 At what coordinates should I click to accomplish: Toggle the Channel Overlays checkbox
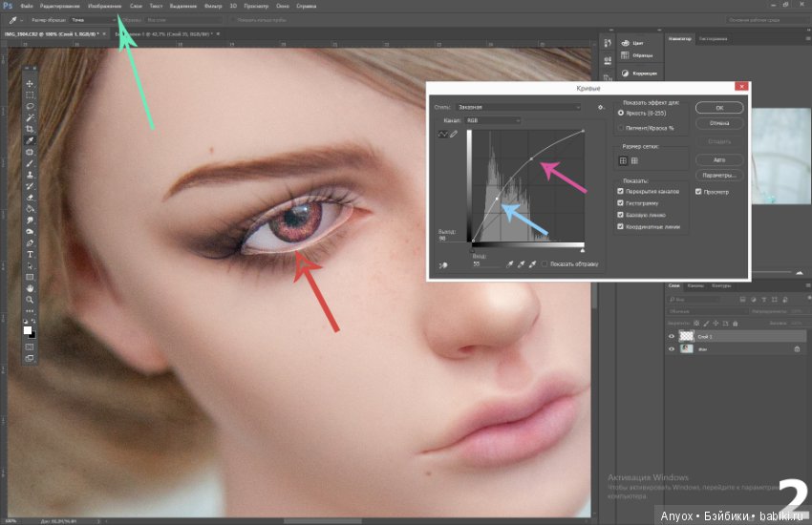click(x=620, y=191)
